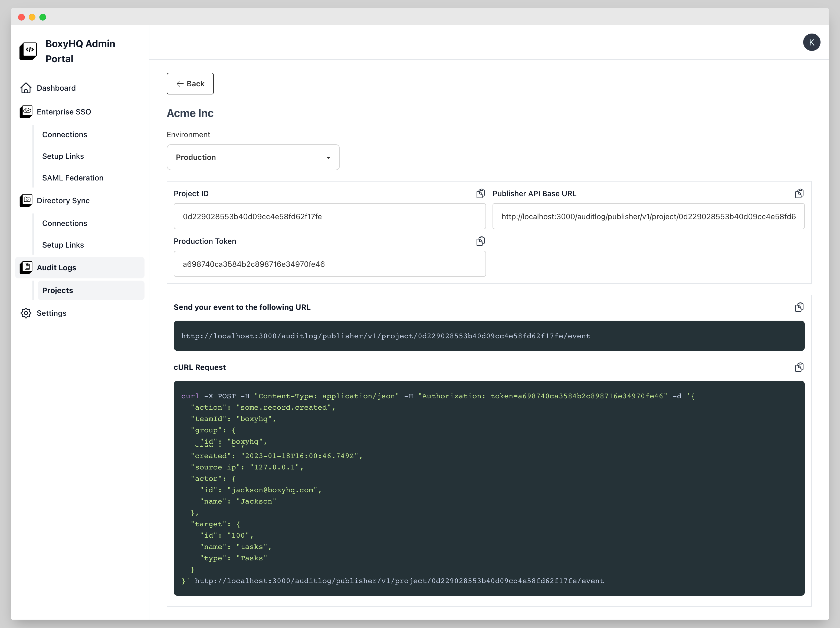Screen dimensions: 840x628
Task: Click the Production Token input field
Action: (329, 264)
